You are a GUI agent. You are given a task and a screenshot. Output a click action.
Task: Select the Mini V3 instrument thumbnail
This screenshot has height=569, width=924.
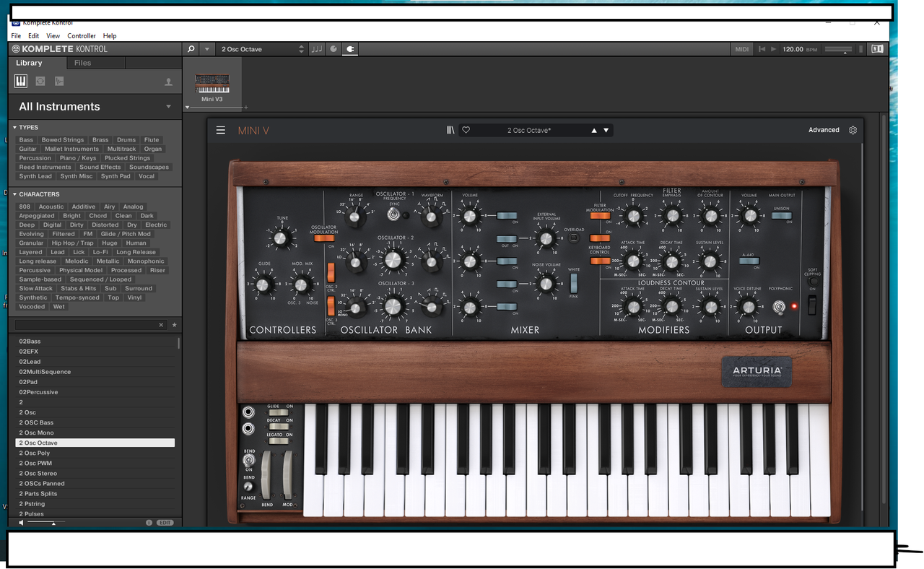pyautogui.click(x=212, y=84)
